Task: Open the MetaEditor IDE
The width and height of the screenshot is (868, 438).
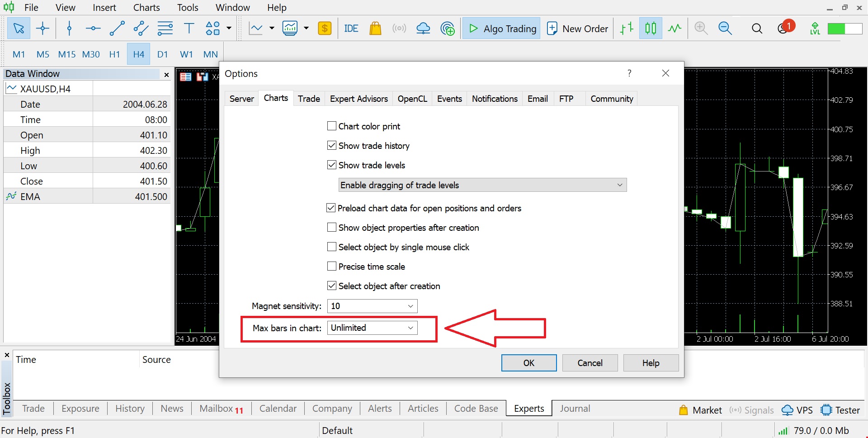Action: tap(351, 28)
